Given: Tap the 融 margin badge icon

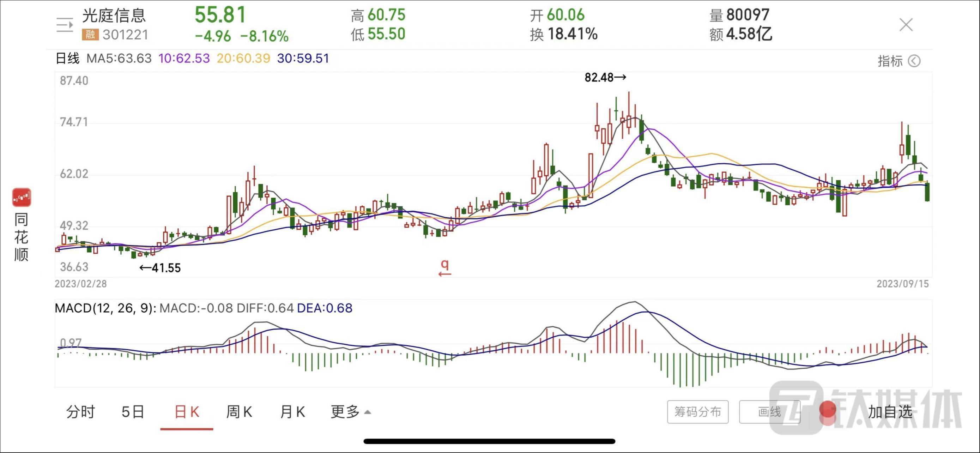Looking at the screenshot, I should [x=90, y=35].
